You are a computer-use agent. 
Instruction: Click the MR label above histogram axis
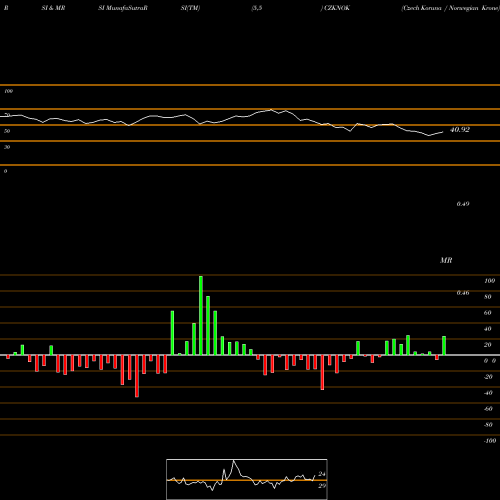tap(446, 260)
